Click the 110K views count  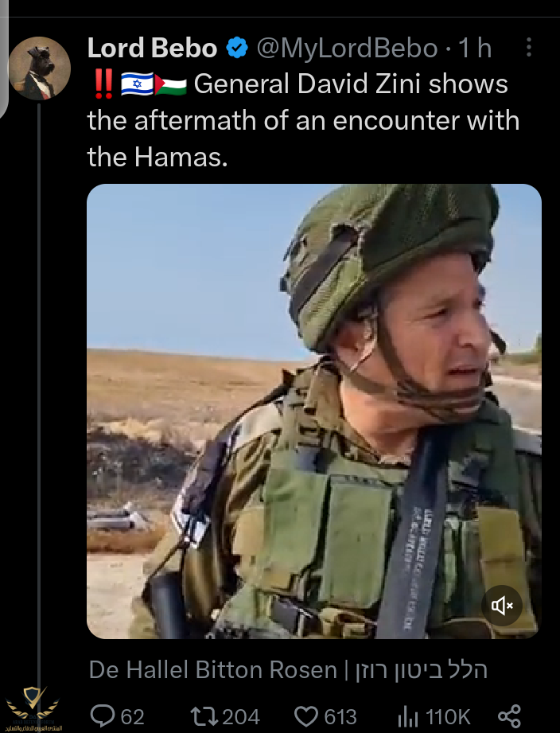click(x=448, y=716)
